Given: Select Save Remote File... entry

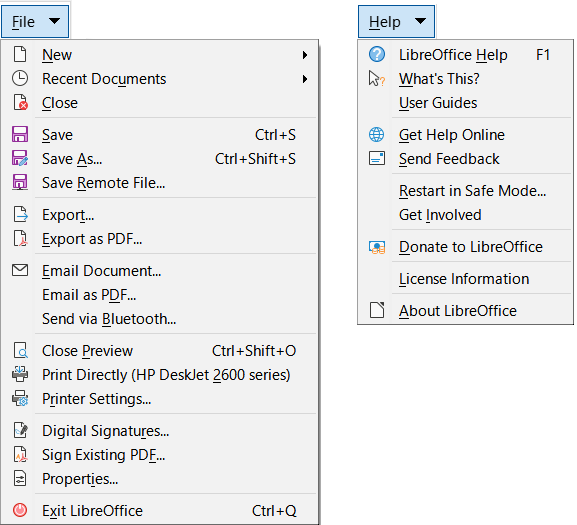Looking at the screenshot, I should [x=159, y=182].
